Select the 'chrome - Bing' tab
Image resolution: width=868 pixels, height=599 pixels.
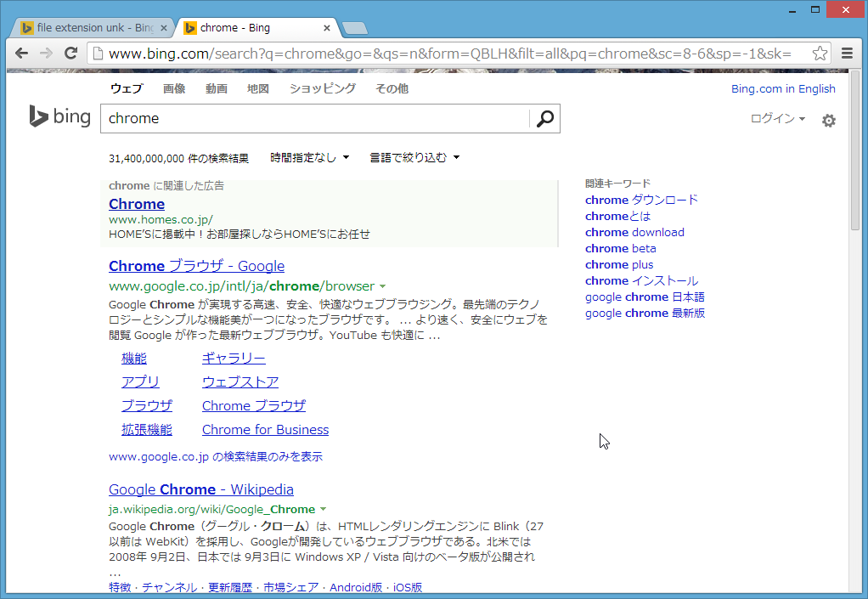pos(257,28)
